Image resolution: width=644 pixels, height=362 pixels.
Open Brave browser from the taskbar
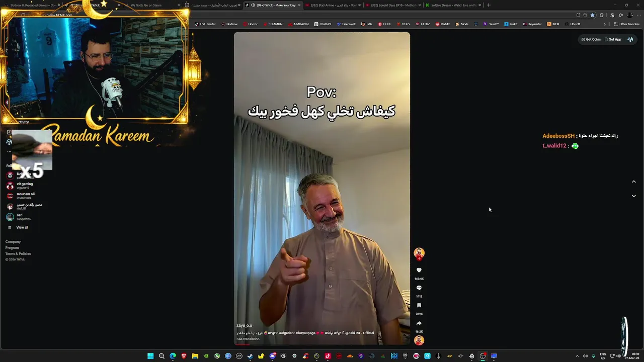[x=184, y=356]
